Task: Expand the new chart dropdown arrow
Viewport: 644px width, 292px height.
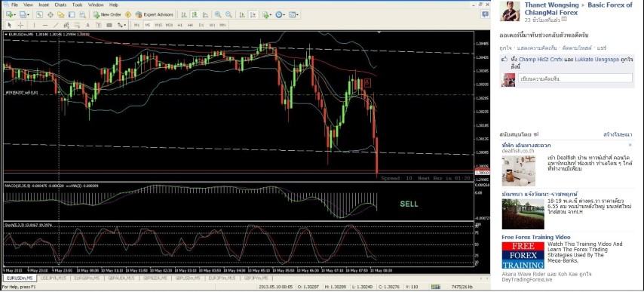Action: click(16, 15)
